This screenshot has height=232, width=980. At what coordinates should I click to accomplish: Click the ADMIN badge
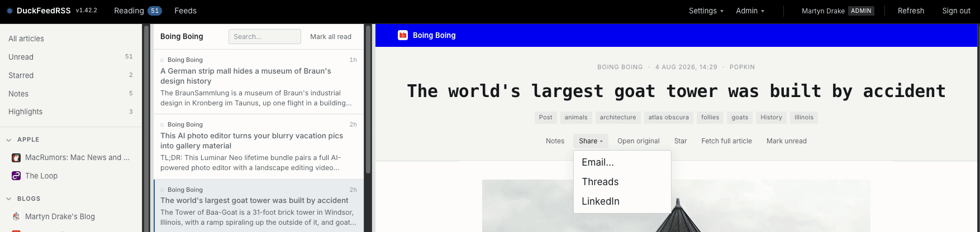tap(861, 11)
